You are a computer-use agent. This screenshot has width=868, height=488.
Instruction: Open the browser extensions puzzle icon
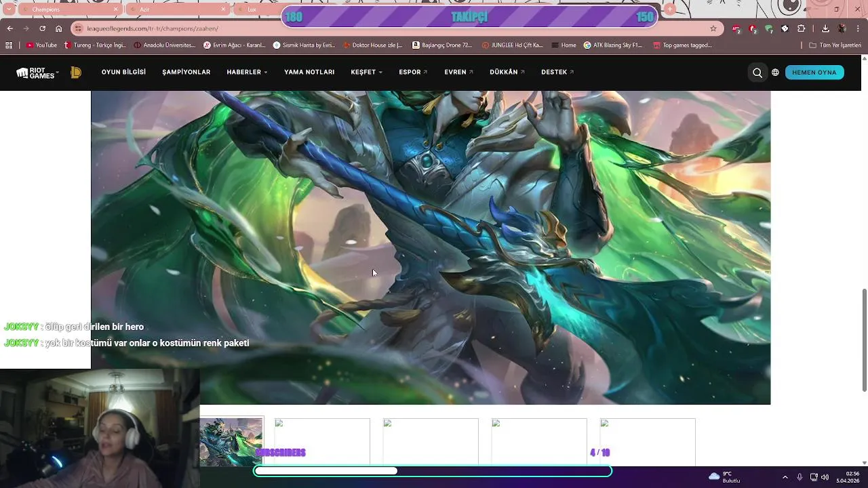pyautogui.click(x=801, y=28)
